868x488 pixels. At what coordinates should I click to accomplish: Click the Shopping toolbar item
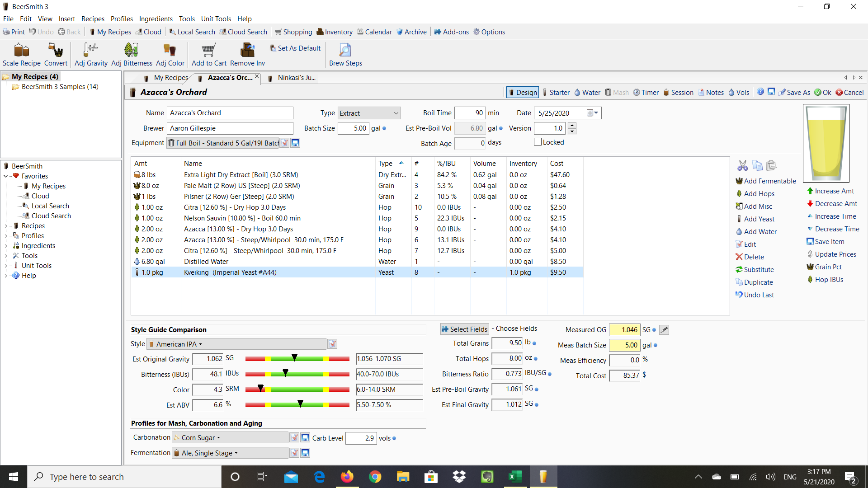(x=293, y=32)
